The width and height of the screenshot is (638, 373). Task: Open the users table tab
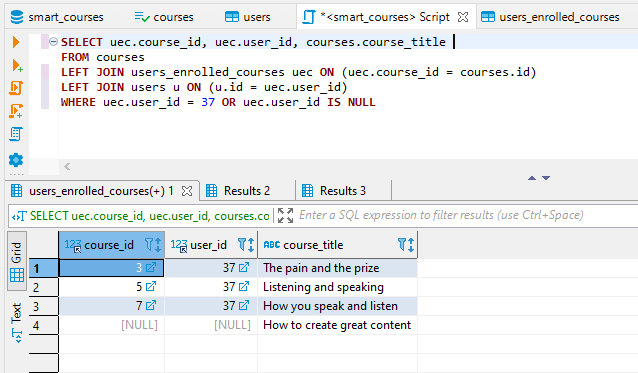248,17
